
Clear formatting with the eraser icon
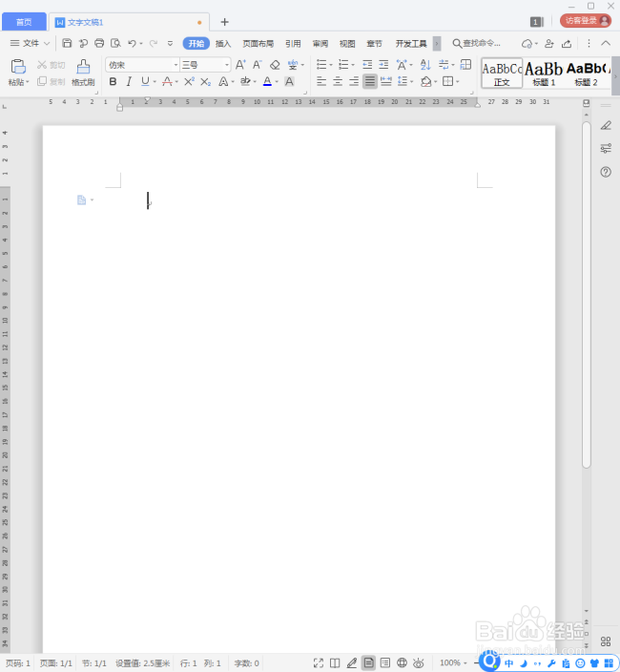point(275,65)
